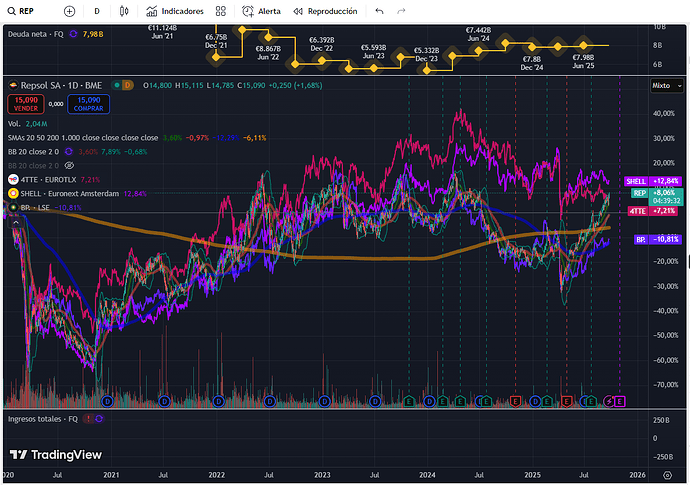Click the Ingresos totales error warning icon
The image size is (690, 485).
[89, 419]
